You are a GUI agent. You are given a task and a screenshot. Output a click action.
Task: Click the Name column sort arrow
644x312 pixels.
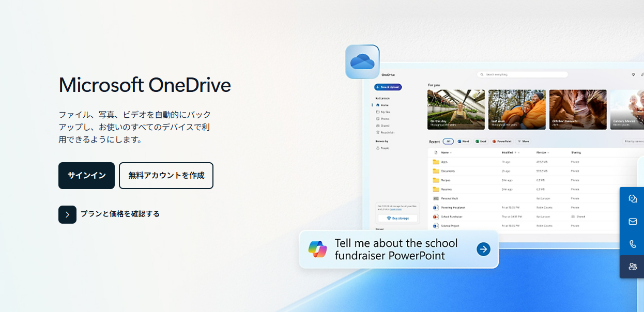coord(451,153)
